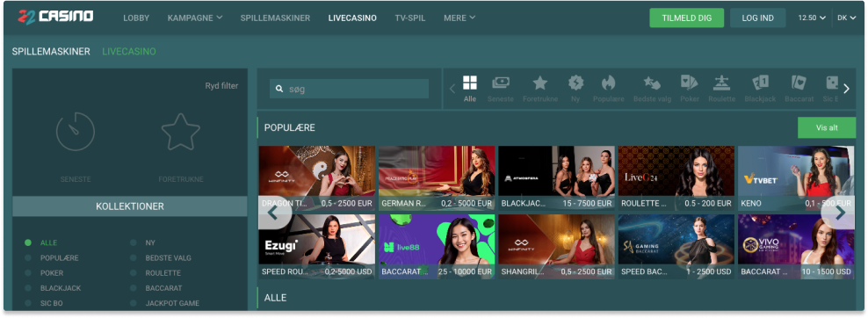
Task: Open the Dragon Tiger game thumbnail
Action: pyautogui.click(x=316, y=178)
